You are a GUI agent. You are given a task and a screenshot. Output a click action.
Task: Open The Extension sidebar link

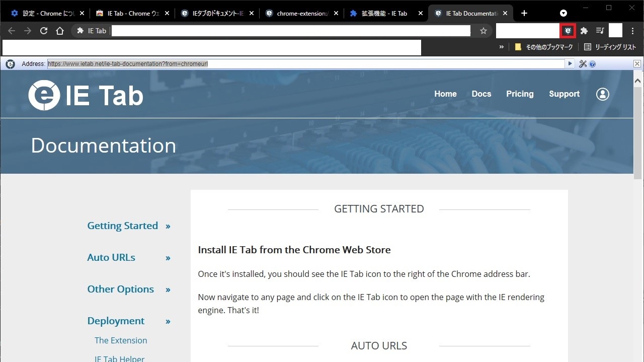click(121, 340)
